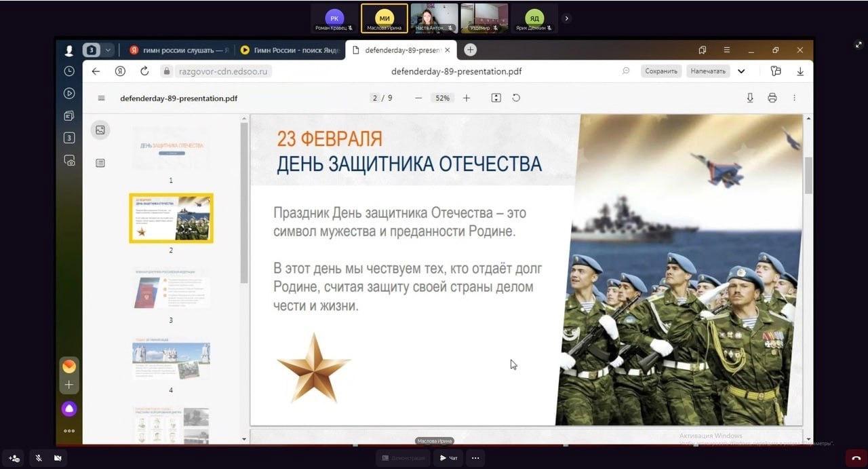Screen dimensions: 868x469
Task: Switch to Гимн России search tab
Action: pos(293,50)
